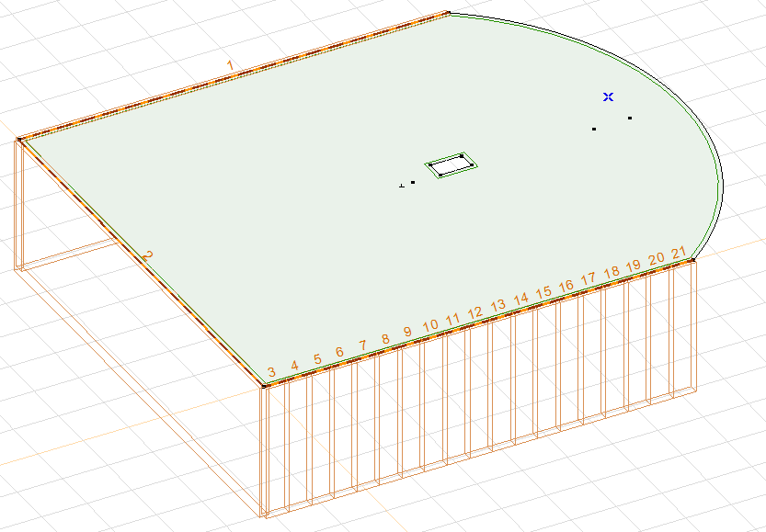Select edge label number 17
The image size is (766, 532).
pos(589,278)
